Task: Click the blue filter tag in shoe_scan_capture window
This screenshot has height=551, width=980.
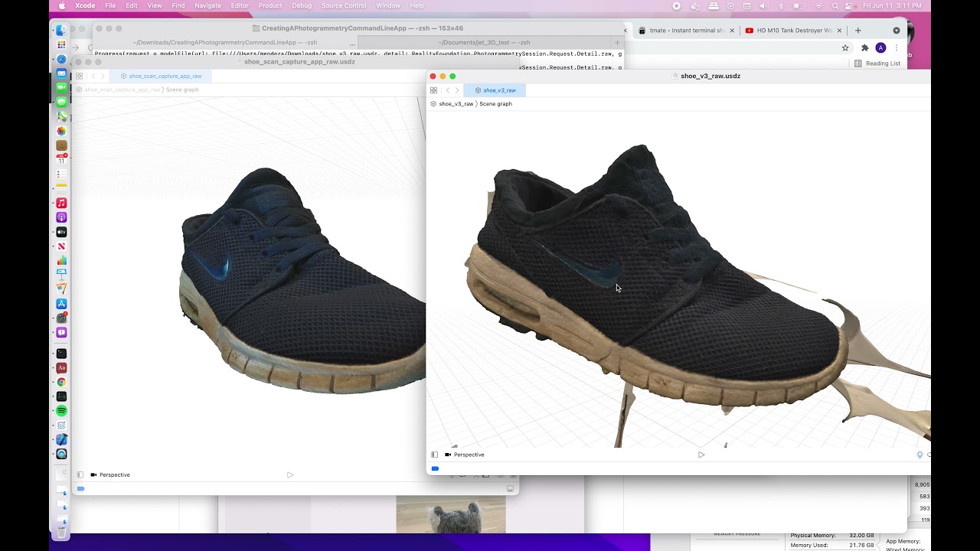Action: [80, 489]
